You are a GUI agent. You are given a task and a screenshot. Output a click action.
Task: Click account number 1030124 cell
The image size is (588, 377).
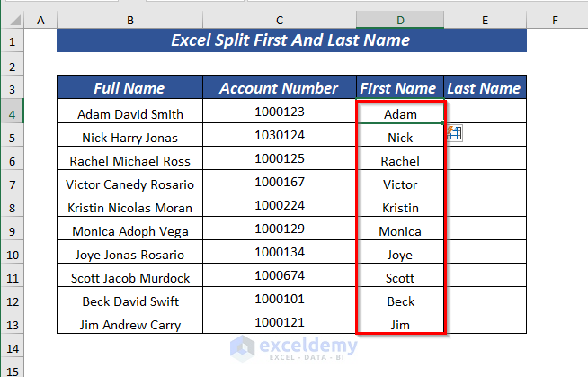tap(280, 137)
